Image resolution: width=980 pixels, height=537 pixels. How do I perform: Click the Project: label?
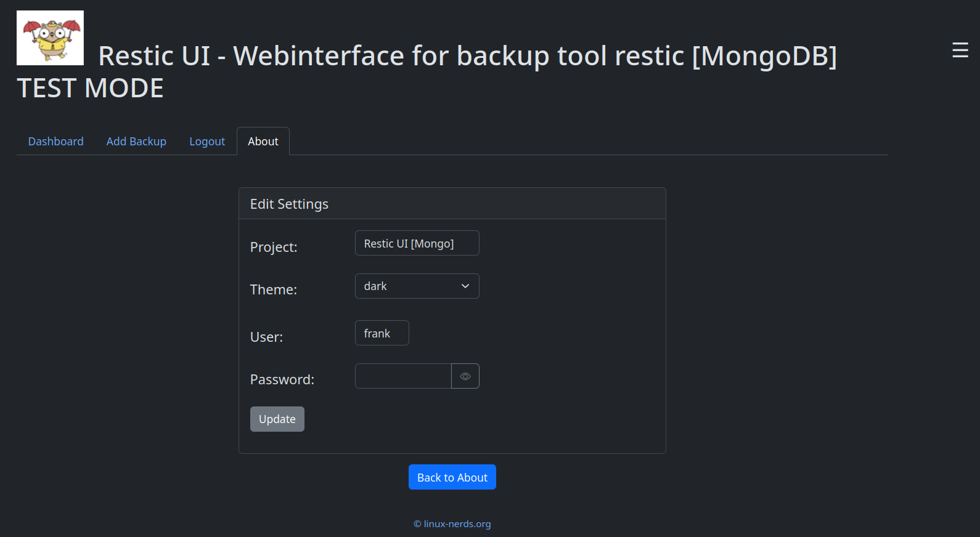(x=274, y=247)
